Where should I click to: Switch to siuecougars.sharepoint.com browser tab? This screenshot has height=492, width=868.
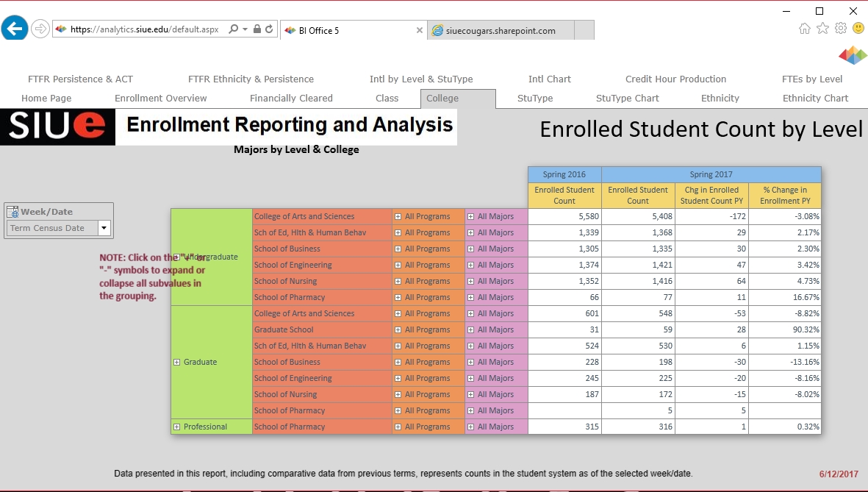pos(500,30)
